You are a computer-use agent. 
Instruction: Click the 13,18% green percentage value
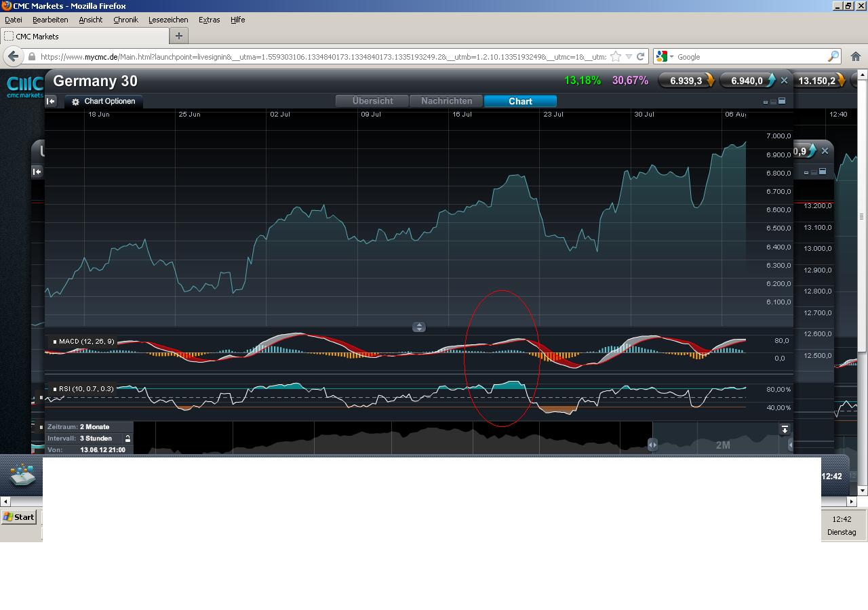[583, 81]
